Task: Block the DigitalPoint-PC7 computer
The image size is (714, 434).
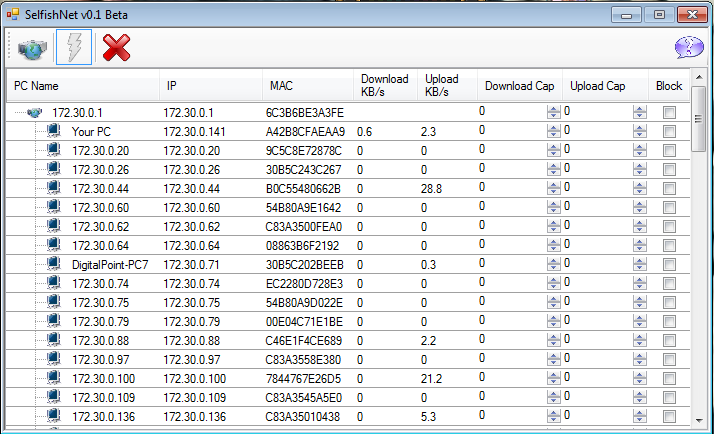Action: click(x=669, y=265)
